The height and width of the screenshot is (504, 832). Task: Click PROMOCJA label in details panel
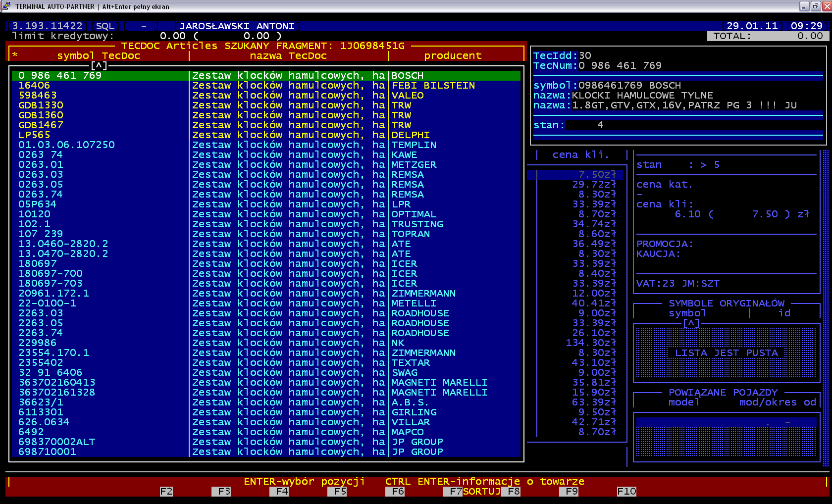point(665,244)
